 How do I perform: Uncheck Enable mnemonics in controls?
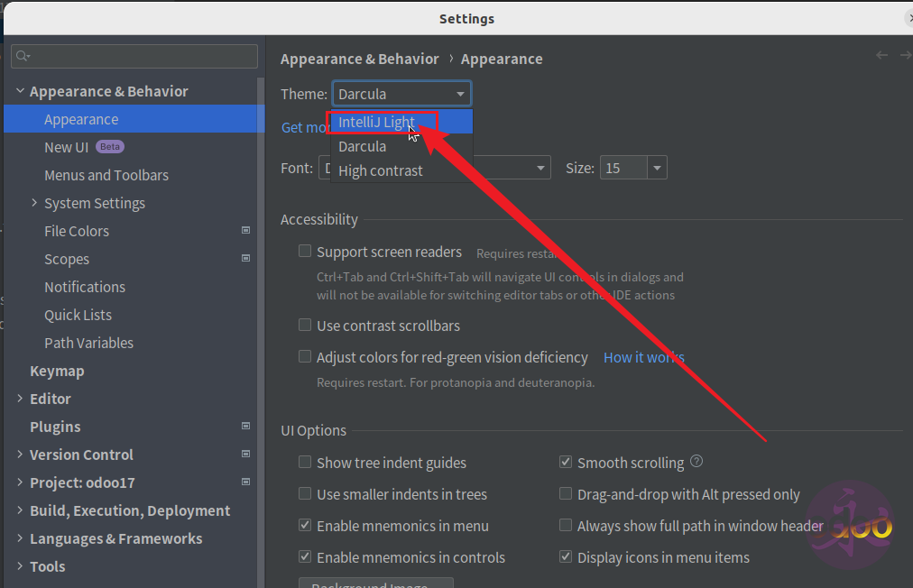[x=305, y=556]
